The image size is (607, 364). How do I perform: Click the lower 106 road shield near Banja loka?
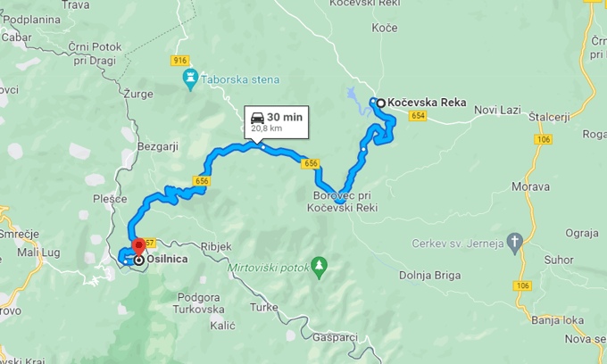[x=522, y=285]
